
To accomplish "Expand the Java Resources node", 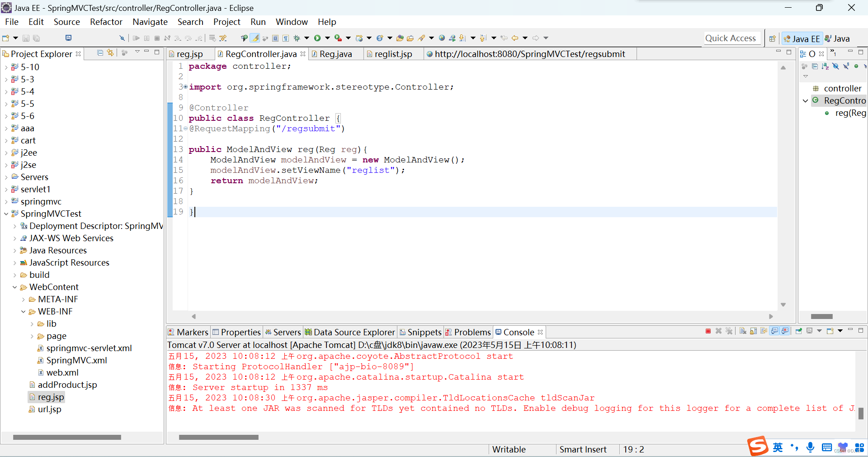I will 14,250.
